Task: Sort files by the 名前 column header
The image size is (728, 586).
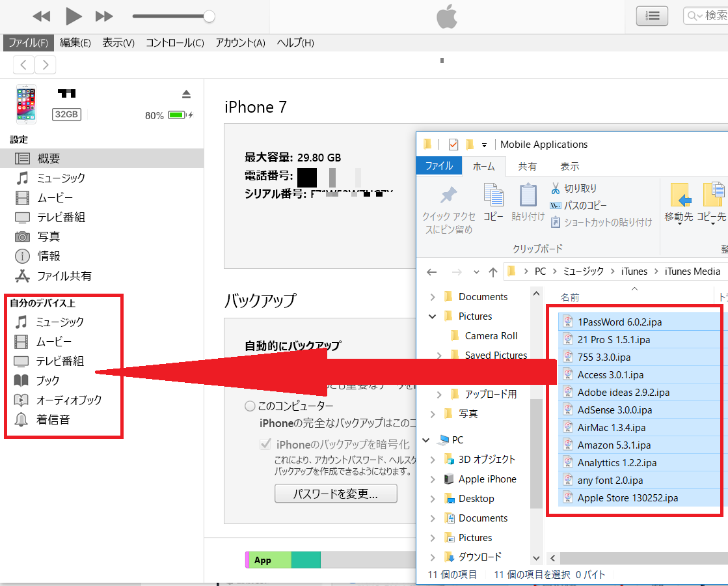Action: pos(570,298)
